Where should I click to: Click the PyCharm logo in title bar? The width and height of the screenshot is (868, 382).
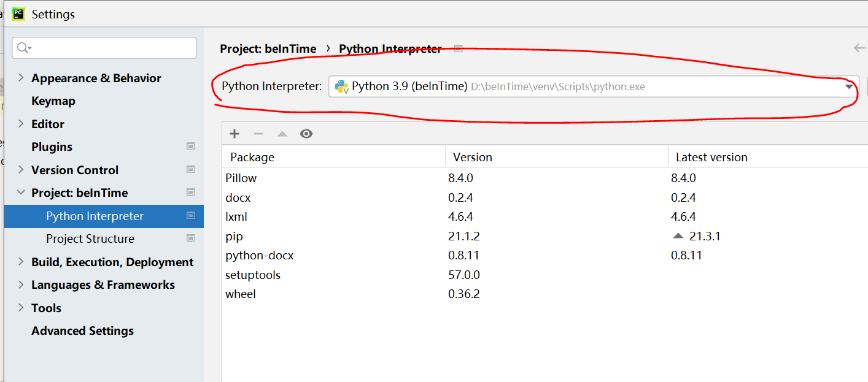coord(18,13)
